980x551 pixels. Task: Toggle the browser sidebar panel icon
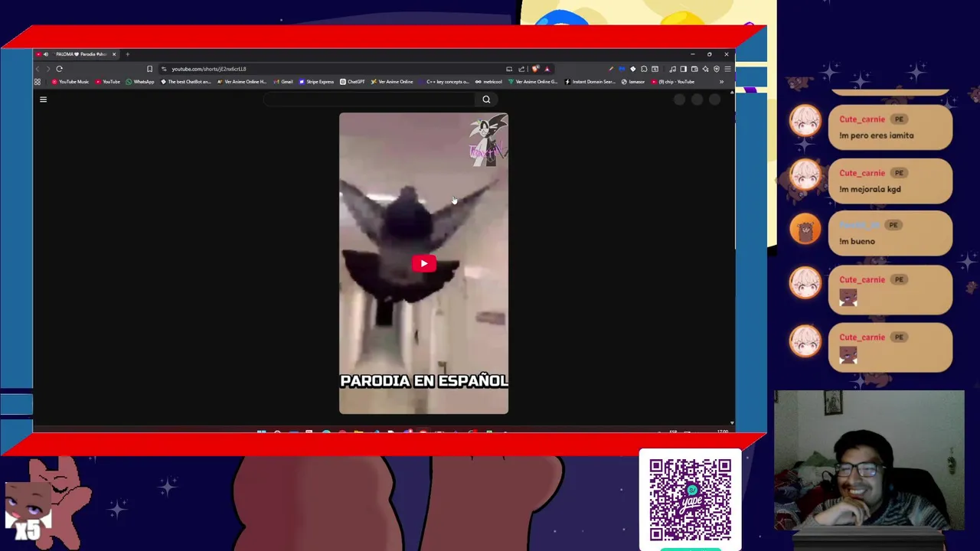pos(683,69)
